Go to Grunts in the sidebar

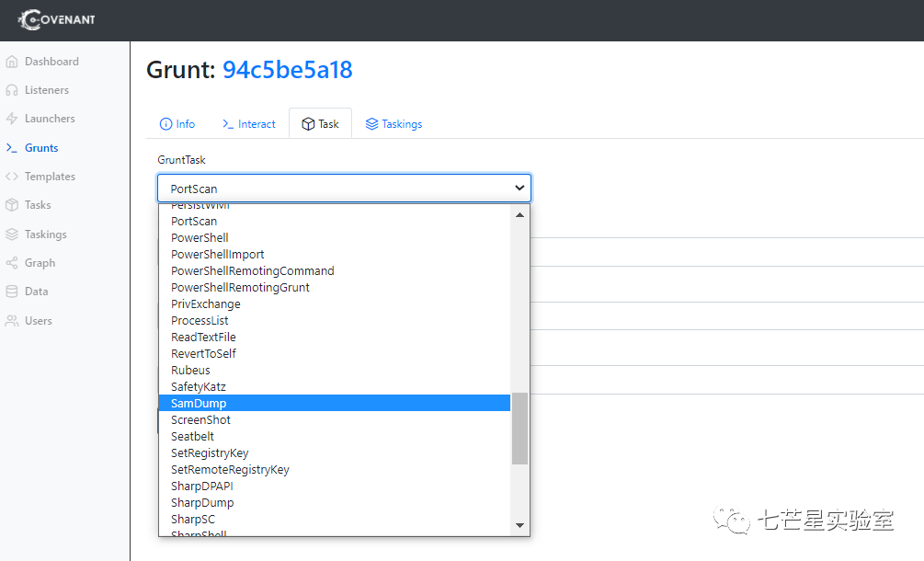click(41, 148)
